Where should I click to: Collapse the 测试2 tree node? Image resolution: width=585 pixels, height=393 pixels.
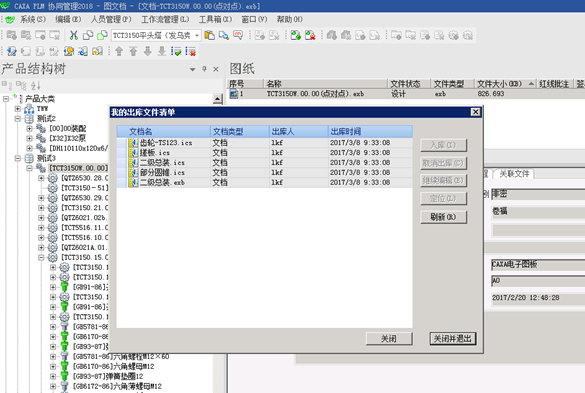(18, 119)
